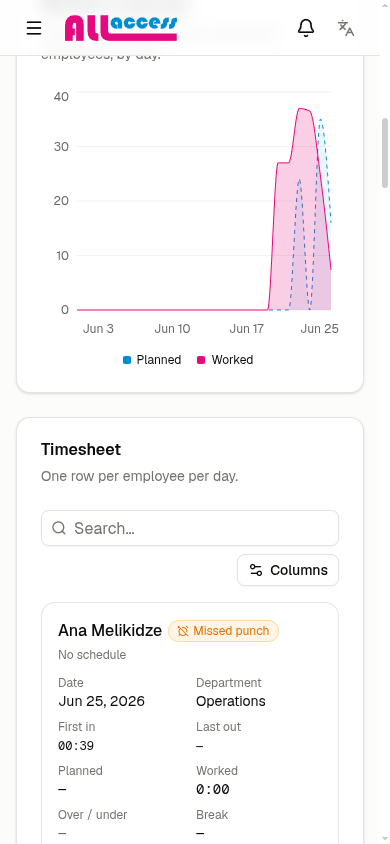Open the Columns visibility dropdown
Viewport: 390px width, 844px height.
[x=288, y=570]
